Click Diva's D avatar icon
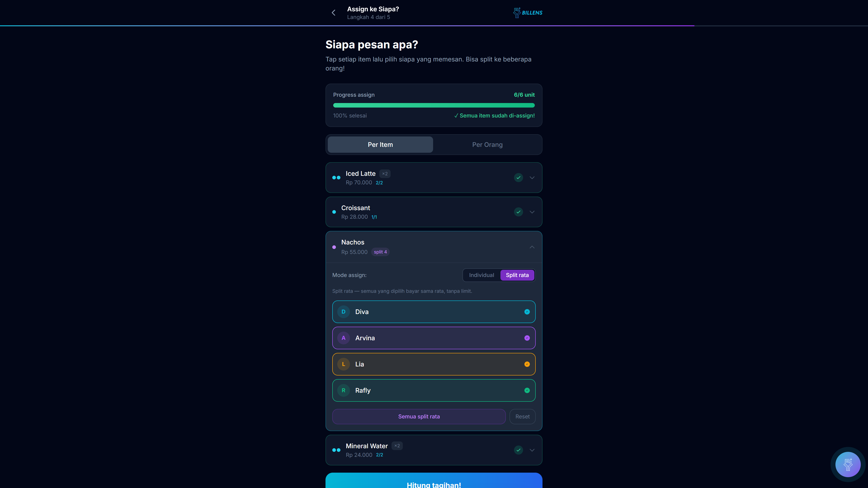Image resolution: width=868 pixels, height=488 pixels. 343,312
